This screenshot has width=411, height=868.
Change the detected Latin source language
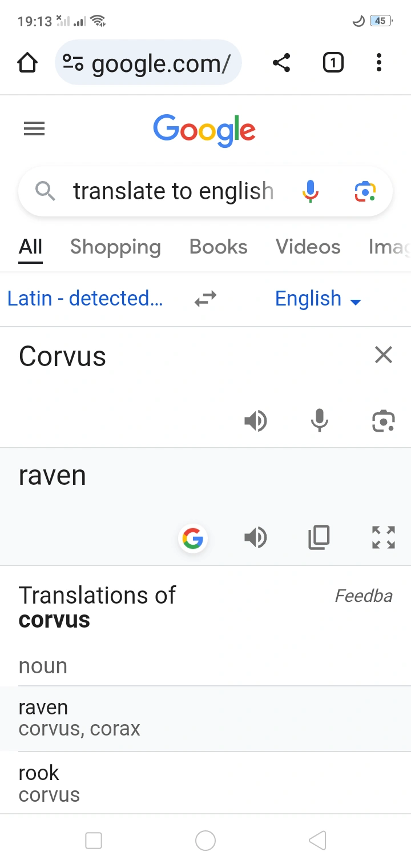tap(86, 298)
